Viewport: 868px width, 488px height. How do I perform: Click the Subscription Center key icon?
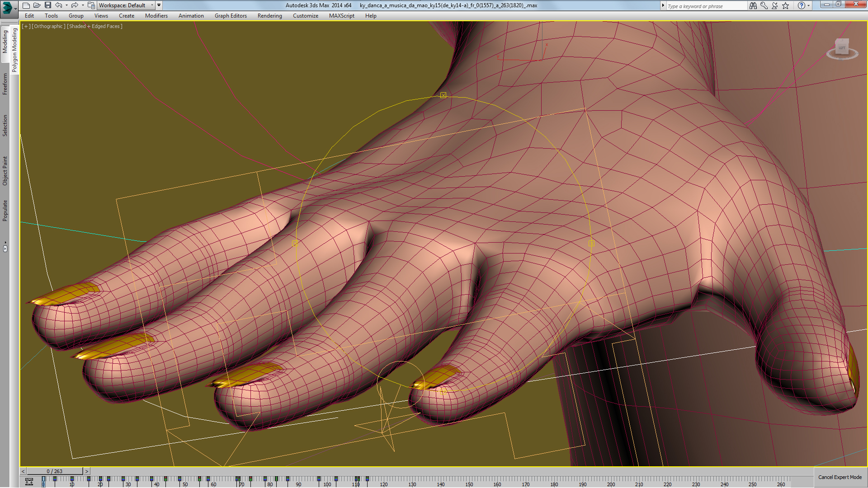(x=764, y=5)
